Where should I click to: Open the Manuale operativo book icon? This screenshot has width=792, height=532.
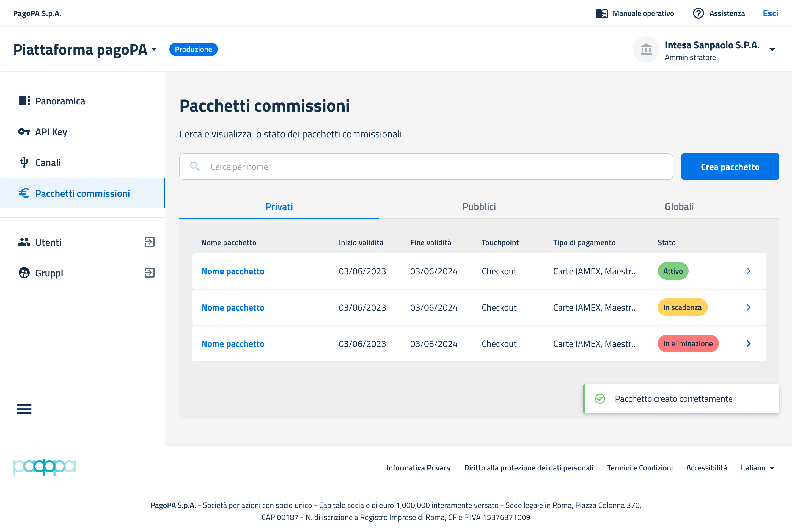(601, 13)
